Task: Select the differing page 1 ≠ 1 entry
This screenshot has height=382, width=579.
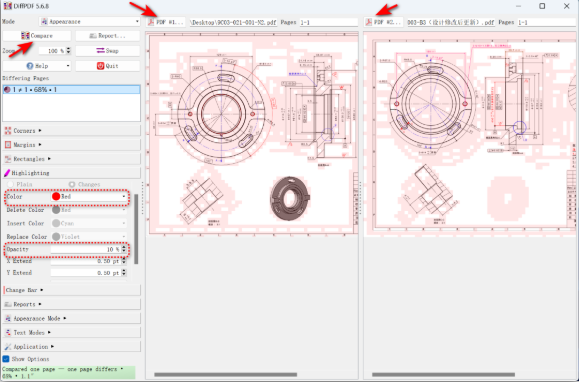Action: [x=71, y=90]
